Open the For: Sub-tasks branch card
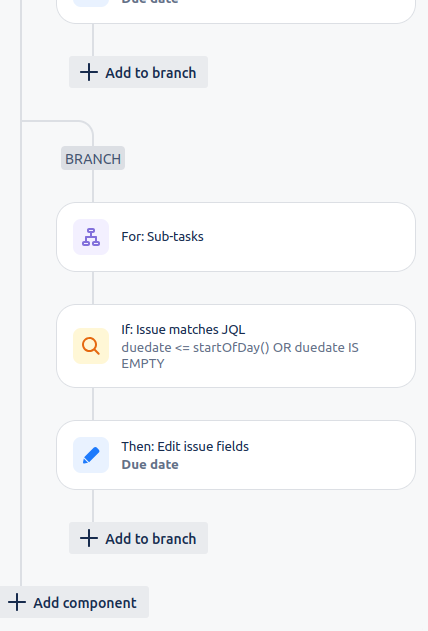428x631 pixels. pyautogui.click(x=236, y=237)
